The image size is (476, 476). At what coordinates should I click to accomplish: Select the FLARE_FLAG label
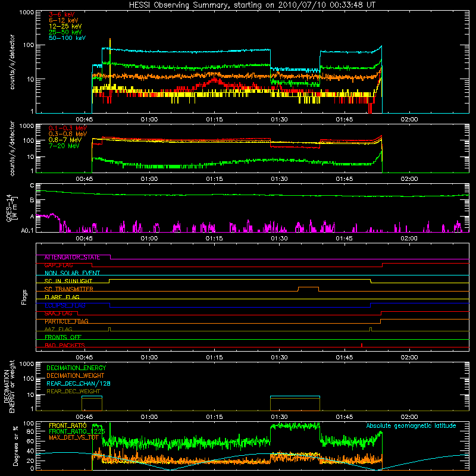(x=62, y=297)
